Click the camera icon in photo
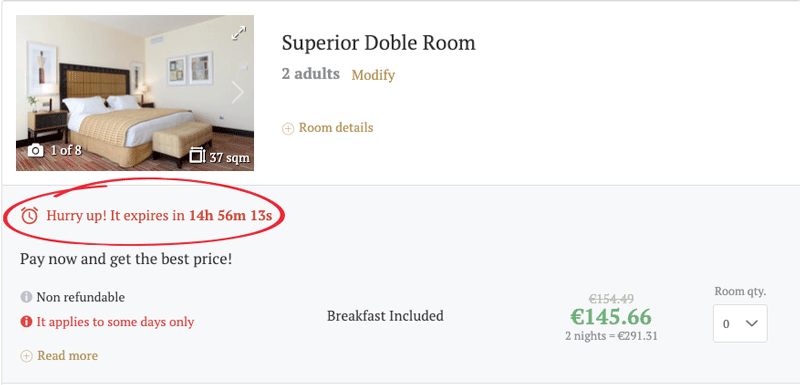This screenshot has width=800, height=385. pyautogui.click(x=35, y=150)
